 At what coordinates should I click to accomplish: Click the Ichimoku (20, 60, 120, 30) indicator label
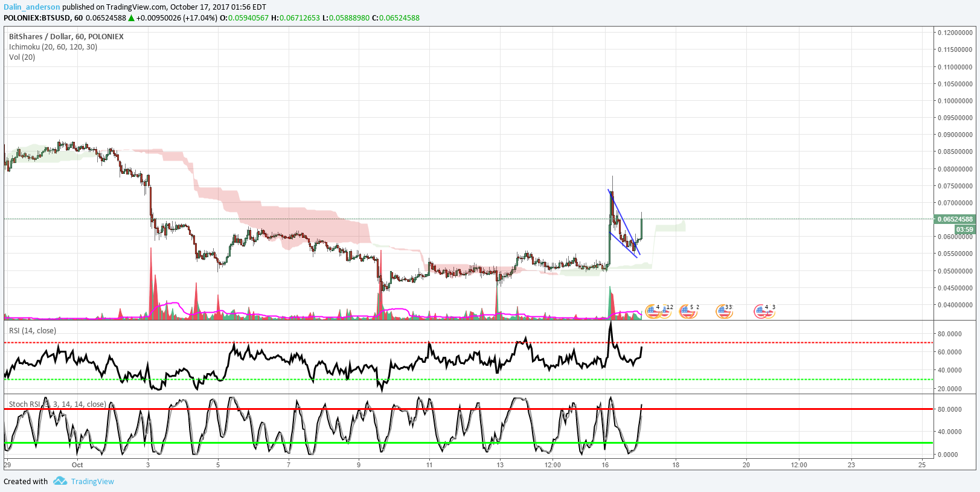pos(53,46)
